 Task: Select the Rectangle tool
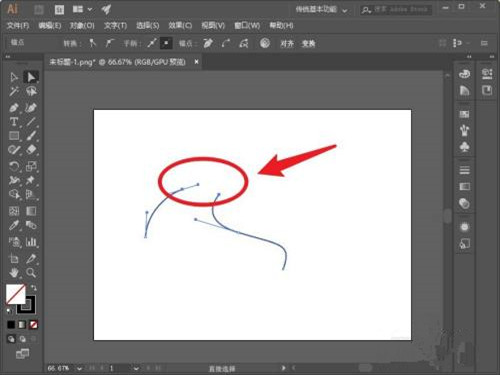click(14, 136)
